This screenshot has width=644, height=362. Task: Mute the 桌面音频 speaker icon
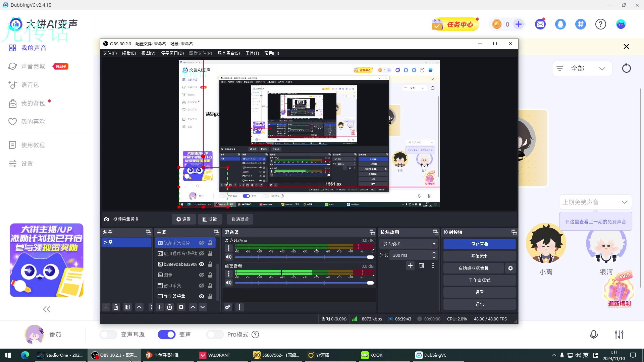(x=229, y=283)
